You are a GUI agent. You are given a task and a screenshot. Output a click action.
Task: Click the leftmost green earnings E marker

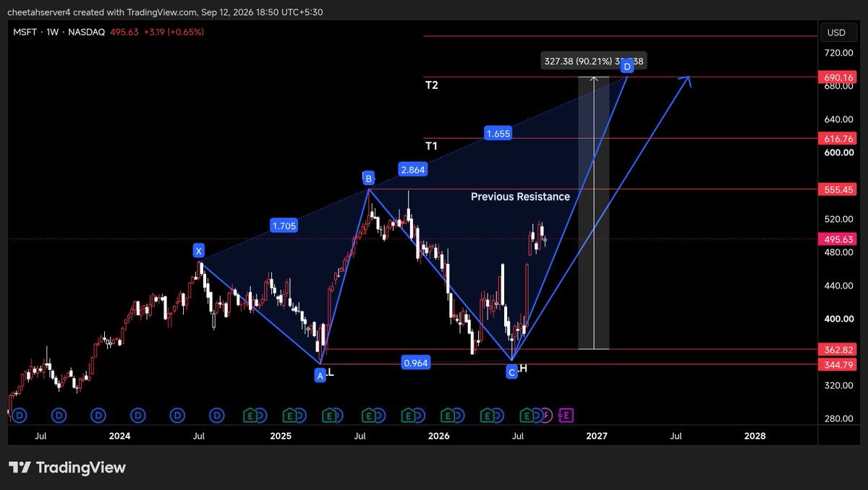[x=252, y=415]
